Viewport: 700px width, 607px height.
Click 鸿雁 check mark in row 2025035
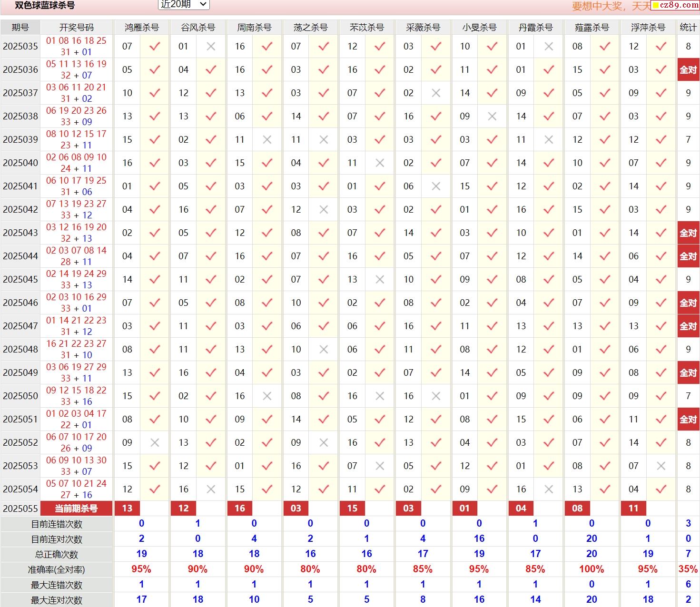[x=155, y=47]
